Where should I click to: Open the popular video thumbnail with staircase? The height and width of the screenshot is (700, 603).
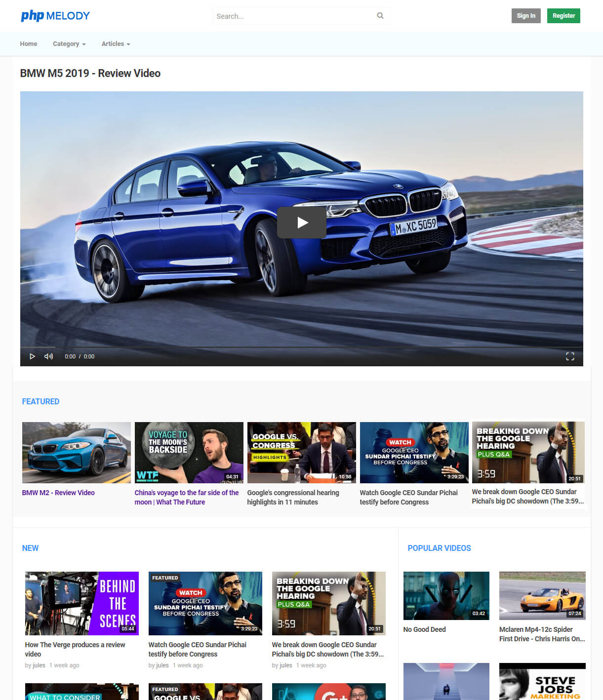coord(446,682)
